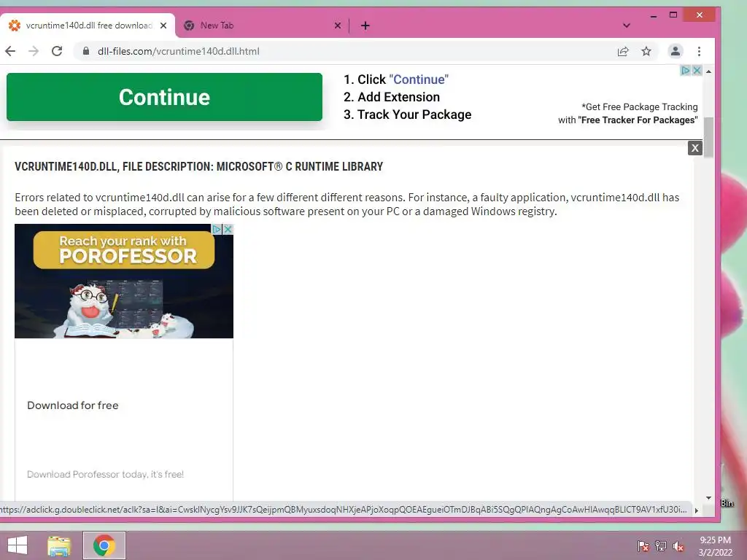Minimize the Chrome window
Image resolution: width=747 pixels, height=560 pixels.
[654, 15]
